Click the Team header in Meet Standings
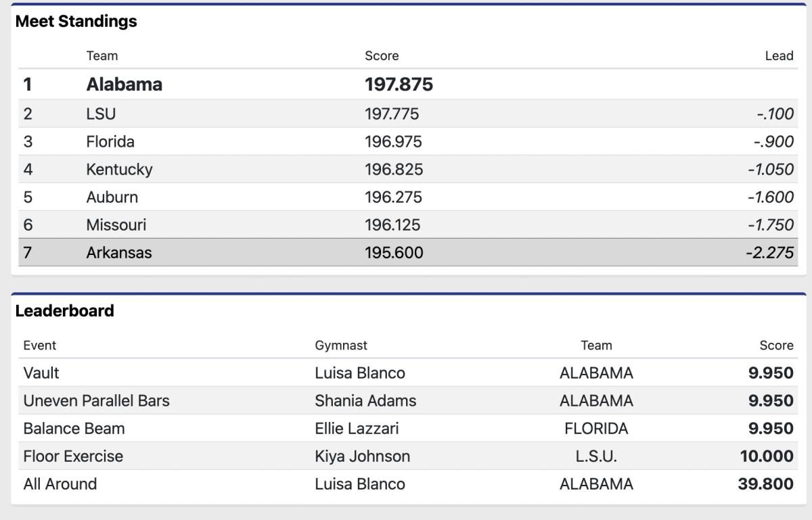The height and width of the screenshot is (520, 812). click(101, 56)
